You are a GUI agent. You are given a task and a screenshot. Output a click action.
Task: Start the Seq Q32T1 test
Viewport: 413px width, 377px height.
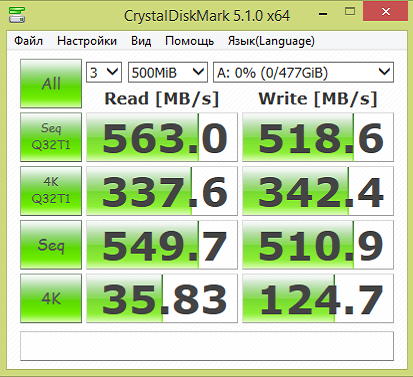click(x=51, y=137)
